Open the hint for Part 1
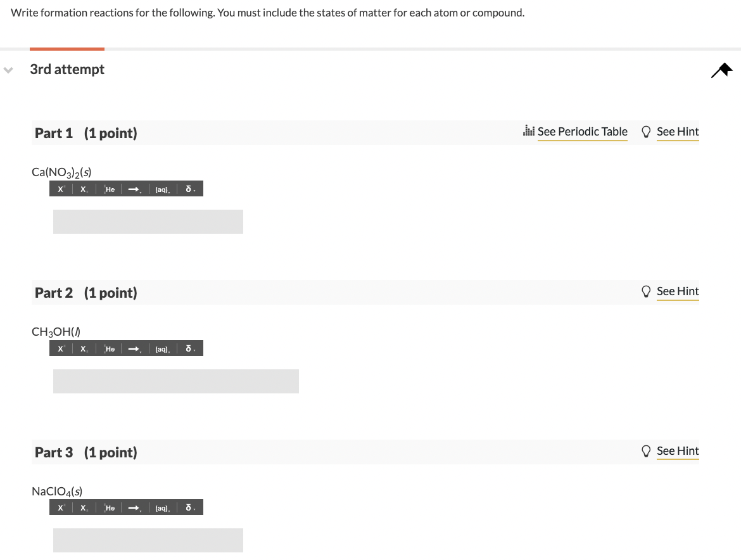The width and height of the screenshot is (741, 560). click(x=678, y=131)
